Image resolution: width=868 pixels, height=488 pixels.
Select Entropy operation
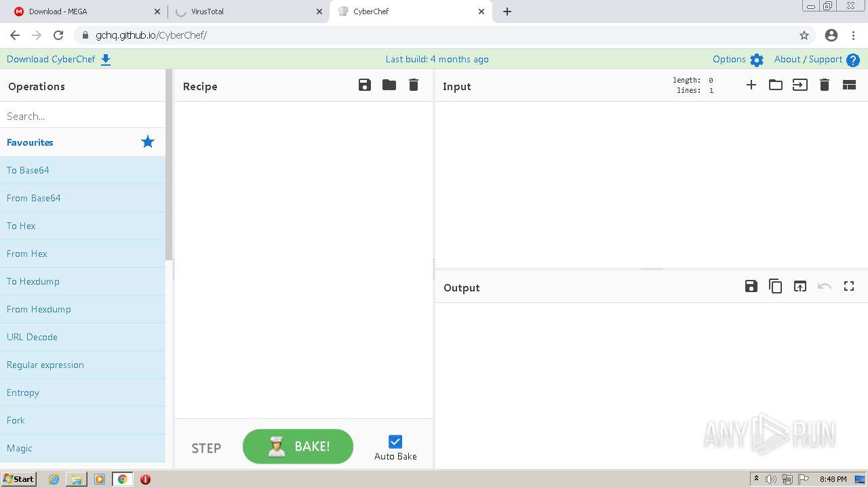click(x=83, y=392)
